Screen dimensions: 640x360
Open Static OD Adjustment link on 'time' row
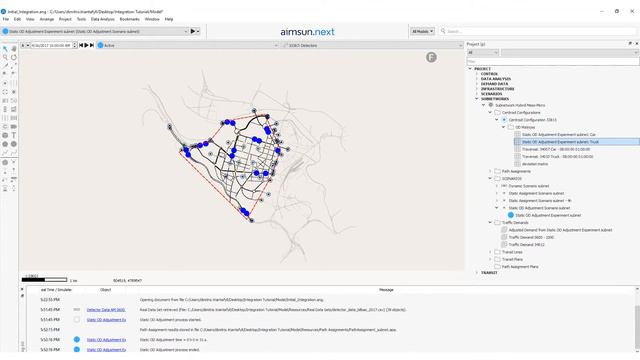point(106,340)
